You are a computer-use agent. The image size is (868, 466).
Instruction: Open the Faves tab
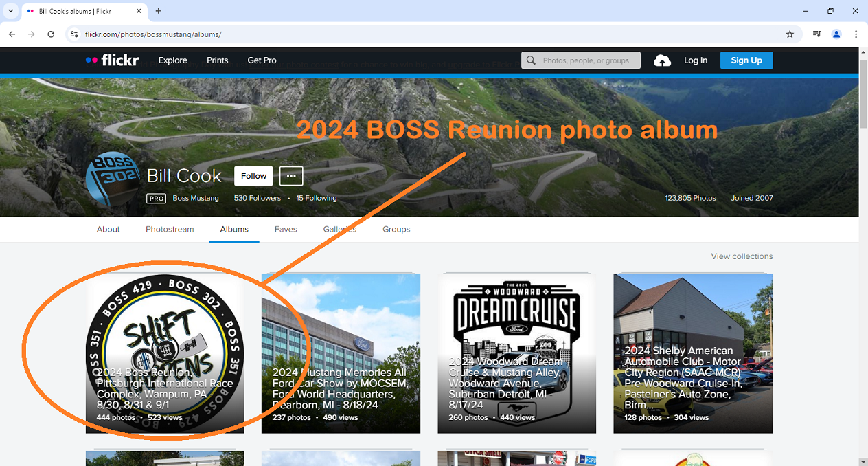point(286,230)
